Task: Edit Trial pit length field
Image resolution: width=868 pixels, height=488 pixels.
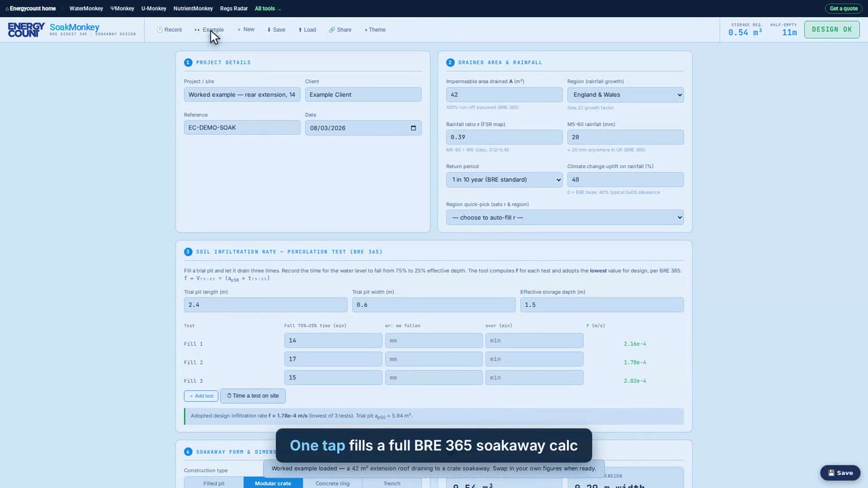Action: (266, 305)
